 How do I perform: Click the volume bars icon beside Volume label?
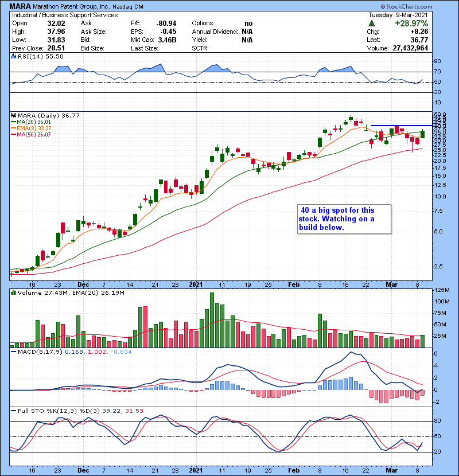pyautogui.click(x=13, y=292)
